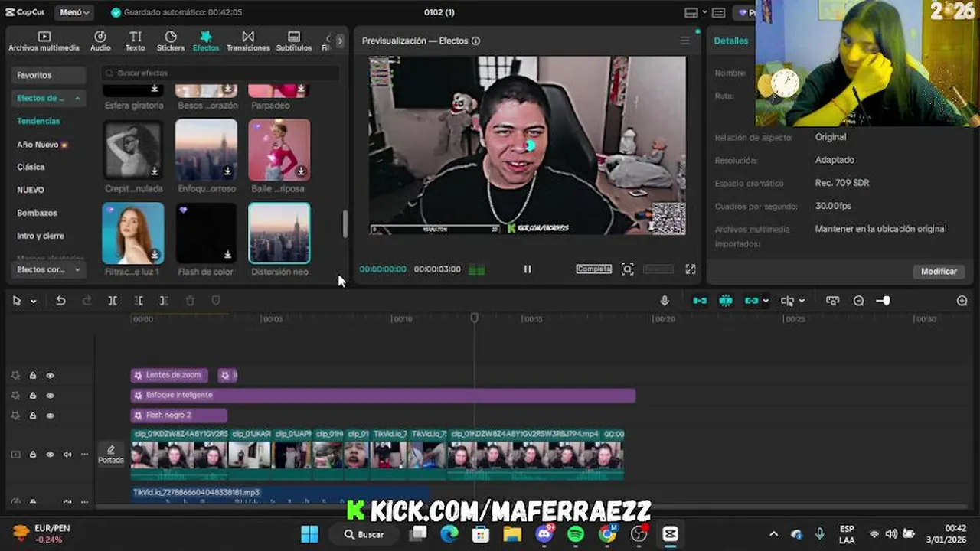Trim the clip's left side at the playhead
The height and width of the screenshot is (551, 980).
pyautogui.click(x=139, y=301)
